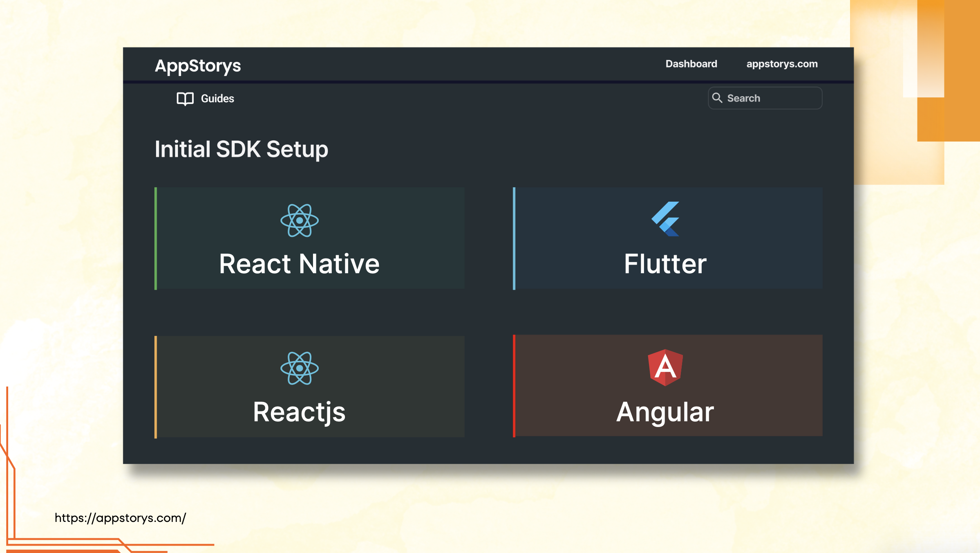Image resolution: width=980 pixels, height=553 pixels.
Task: Open the Angular card title
Action: [665, 412]
